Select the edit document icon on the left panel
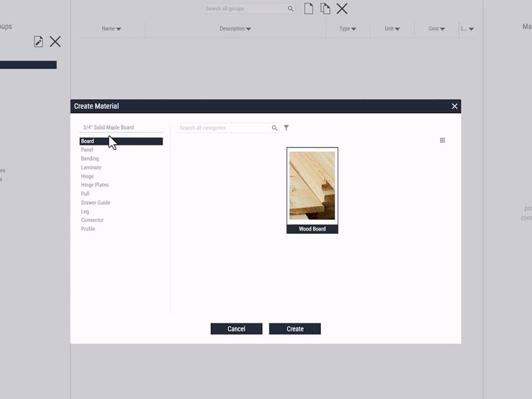 [x=38, y=42]
